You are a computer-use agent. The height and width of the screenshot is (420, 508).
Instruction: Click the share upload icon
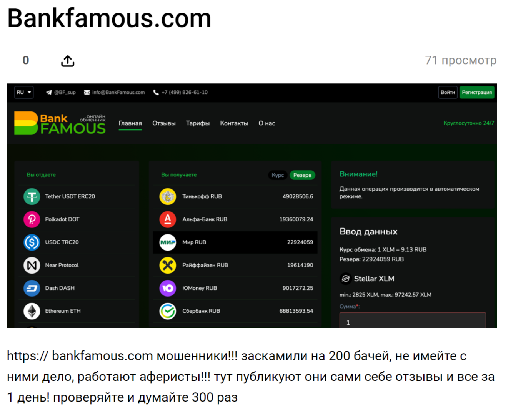68,61
